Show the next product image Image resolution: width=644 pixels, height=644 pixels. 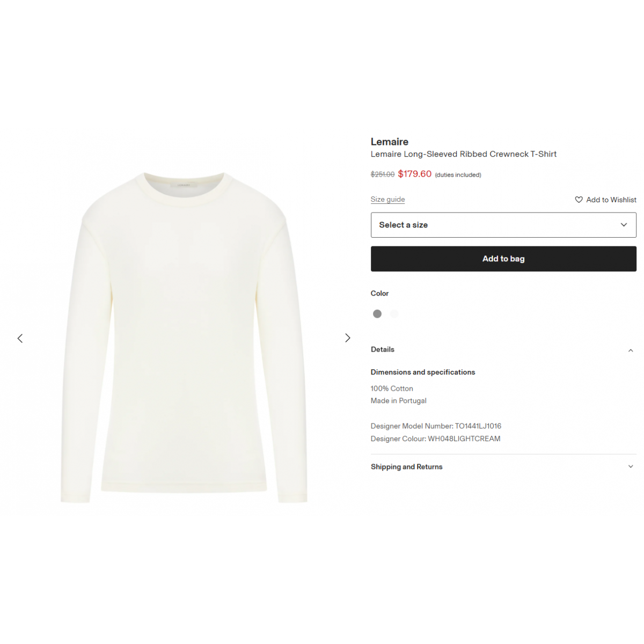pos(348,338)
